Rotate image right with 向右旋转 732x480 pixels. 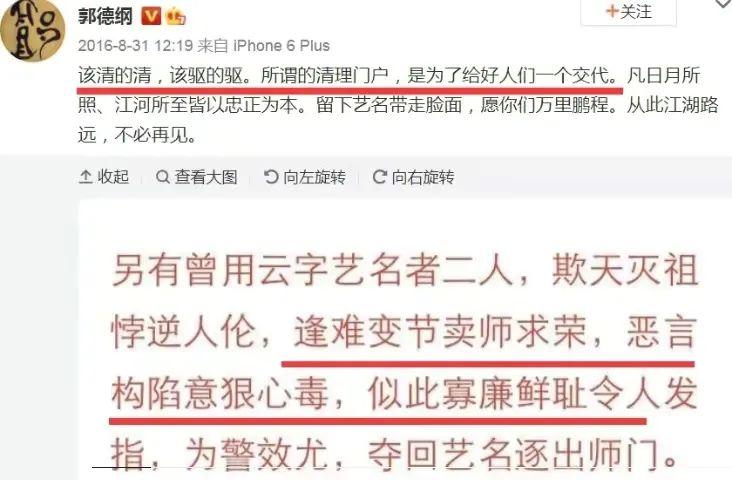click(x=413, y=177)
